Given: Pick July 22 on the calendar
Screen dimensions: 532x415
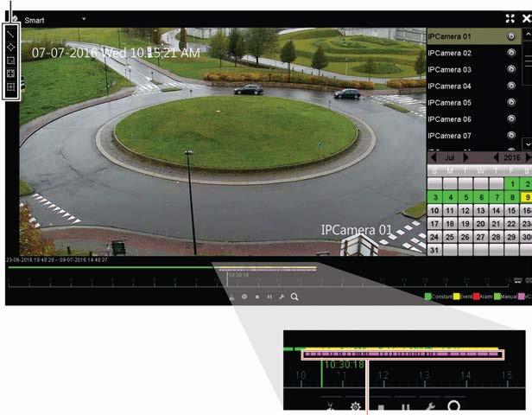Looking at the screenshot, I should coord(512,224).
